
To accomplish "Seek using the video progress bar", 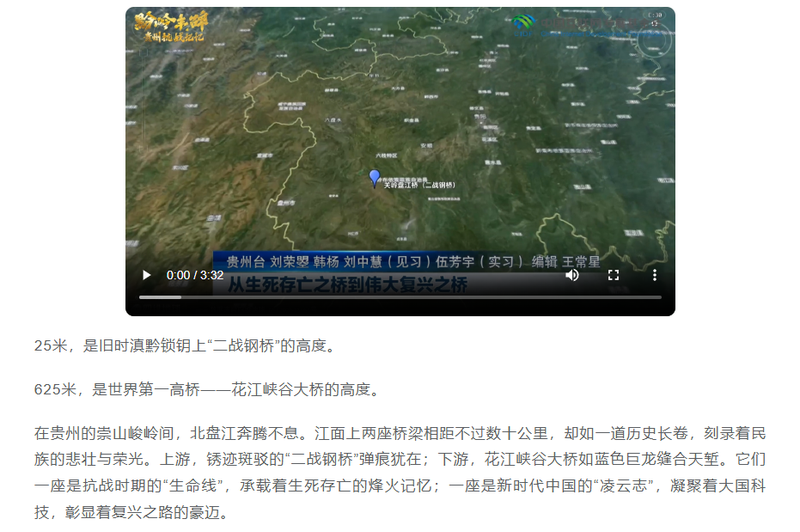I will pos(400,297).
